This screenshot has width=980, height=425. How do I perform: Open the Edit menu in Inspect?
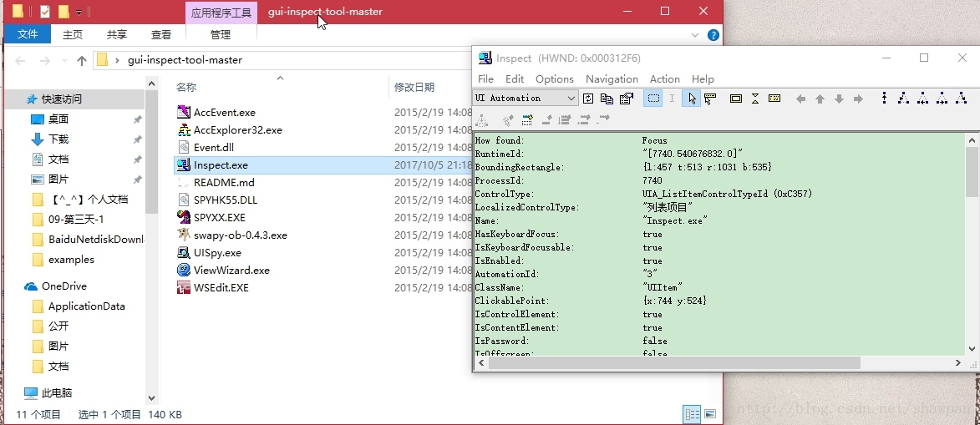[x=515, y=78]
